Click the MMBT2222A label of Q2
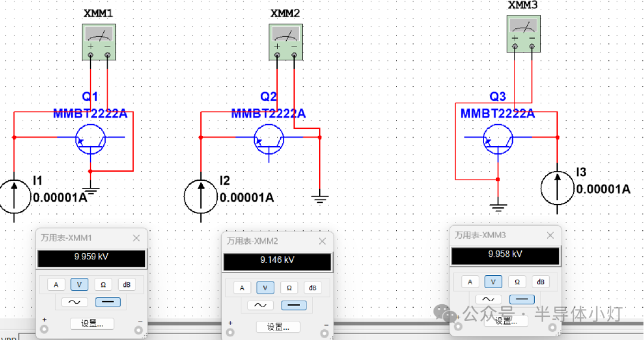 point(268,114)
